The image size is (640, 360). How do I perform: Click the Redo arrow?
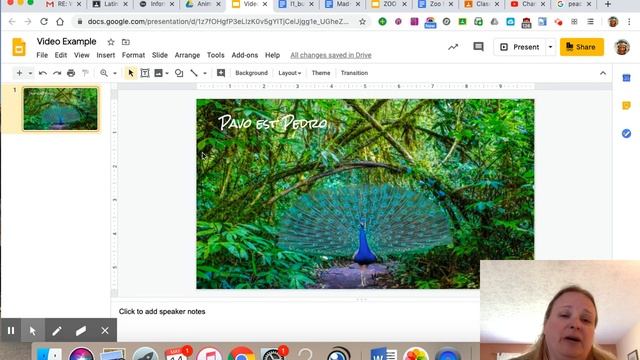click(x=57, y=73)
